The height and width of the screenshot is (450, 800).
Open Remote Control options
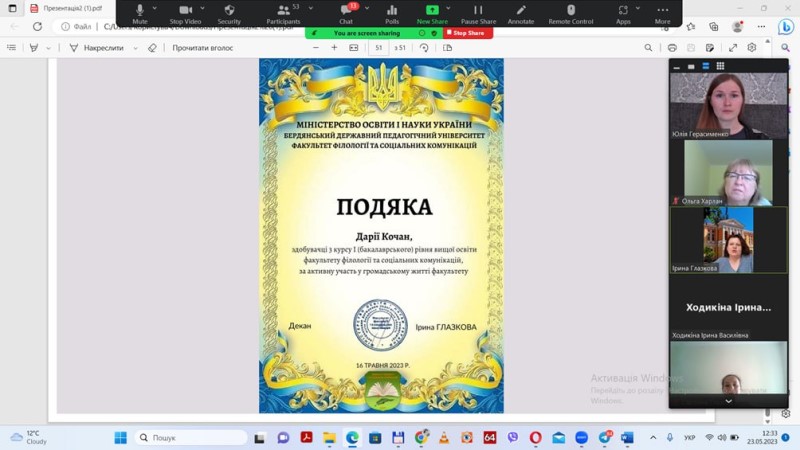570,14
